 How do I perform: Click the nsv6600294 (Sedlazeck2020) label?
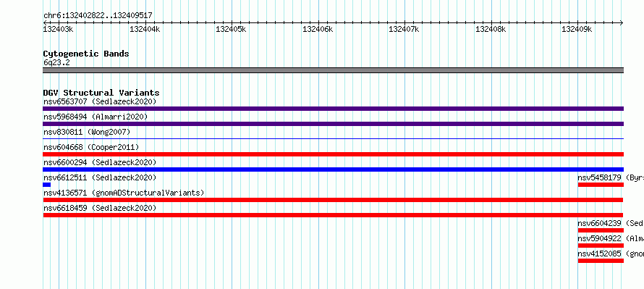point(100,162)
